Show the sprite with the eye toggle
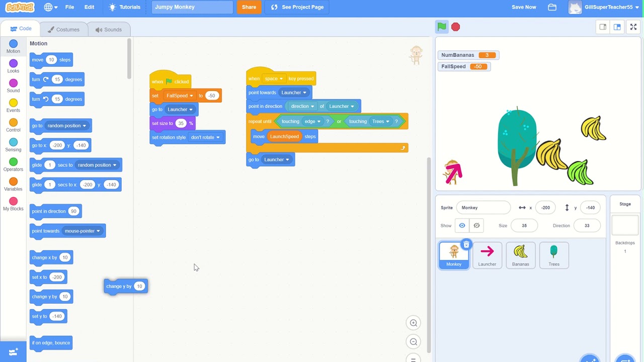Viewport: 644px width, 362px height. point(462,226)
